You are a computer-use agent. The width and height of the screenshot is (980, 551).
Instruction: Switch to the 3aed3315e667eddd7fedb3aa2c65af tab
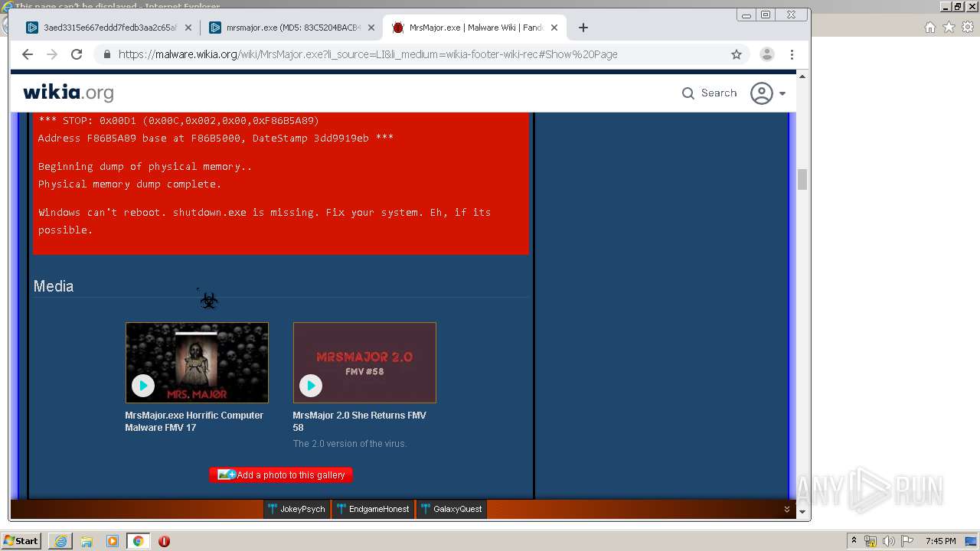pos(109,28)
